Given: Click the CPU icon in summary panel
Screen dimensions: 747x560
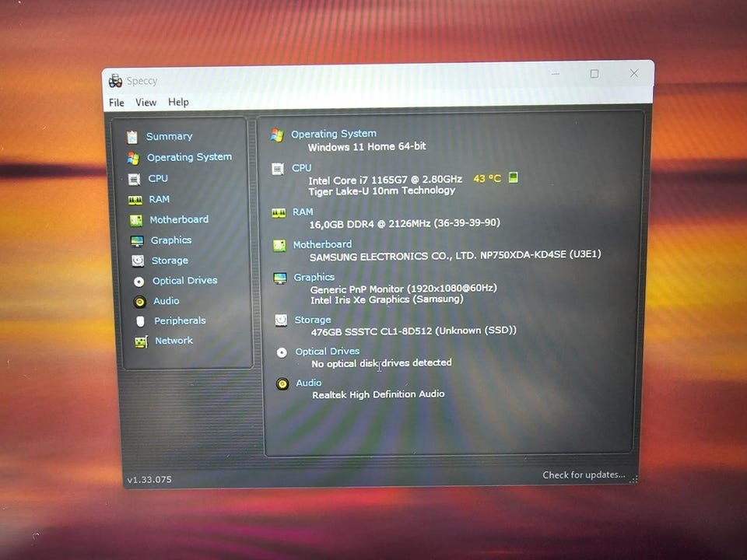Looking at the screenshot, I should (278, 169).
